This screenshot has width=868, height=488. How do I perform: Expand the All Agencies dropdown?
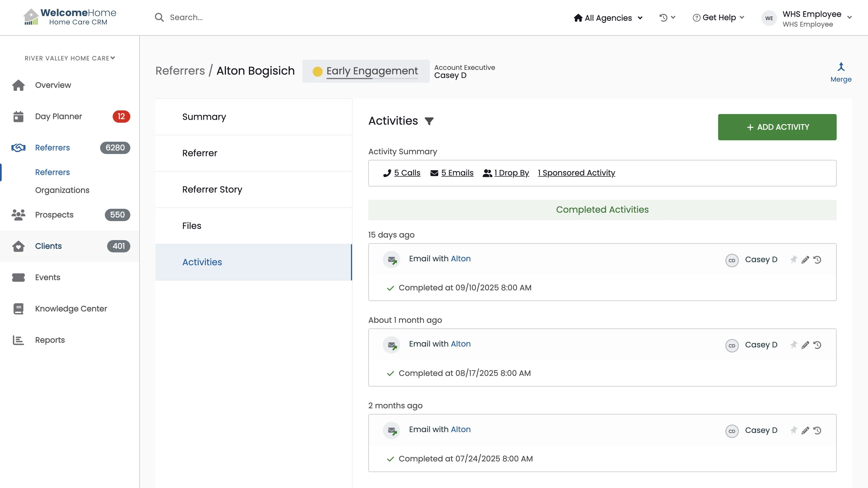coord(608,18)
